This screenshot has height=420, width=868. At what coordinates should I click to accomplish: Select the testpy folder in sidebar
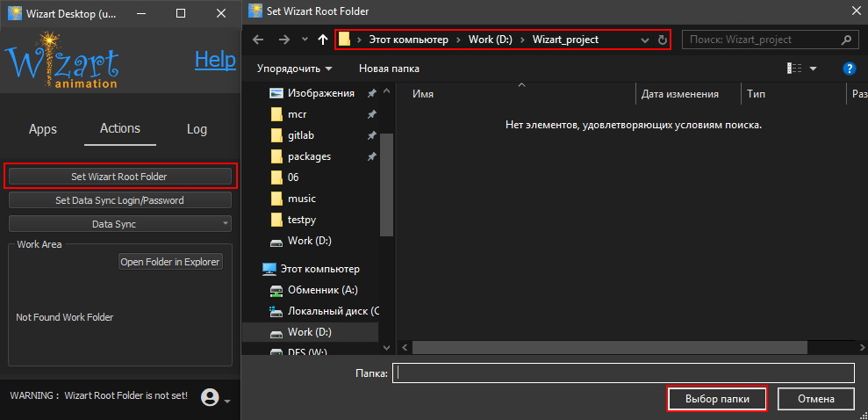[301, 220]
